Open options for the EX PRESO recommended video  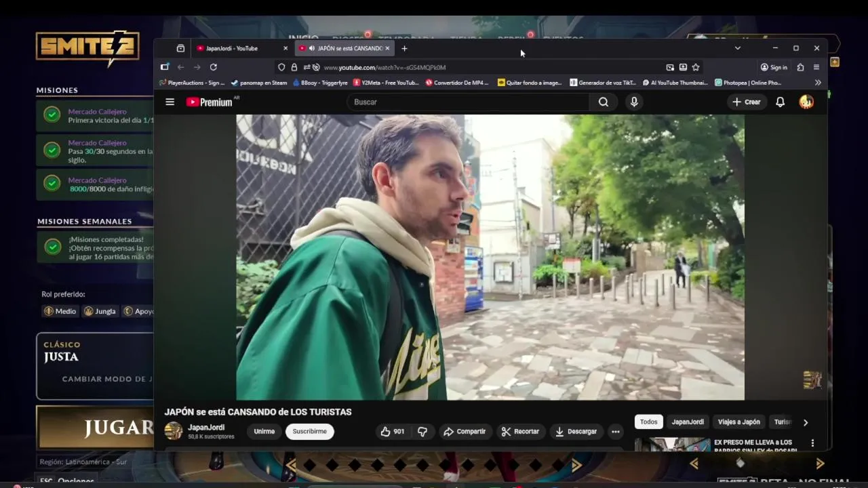pos(812,443)
